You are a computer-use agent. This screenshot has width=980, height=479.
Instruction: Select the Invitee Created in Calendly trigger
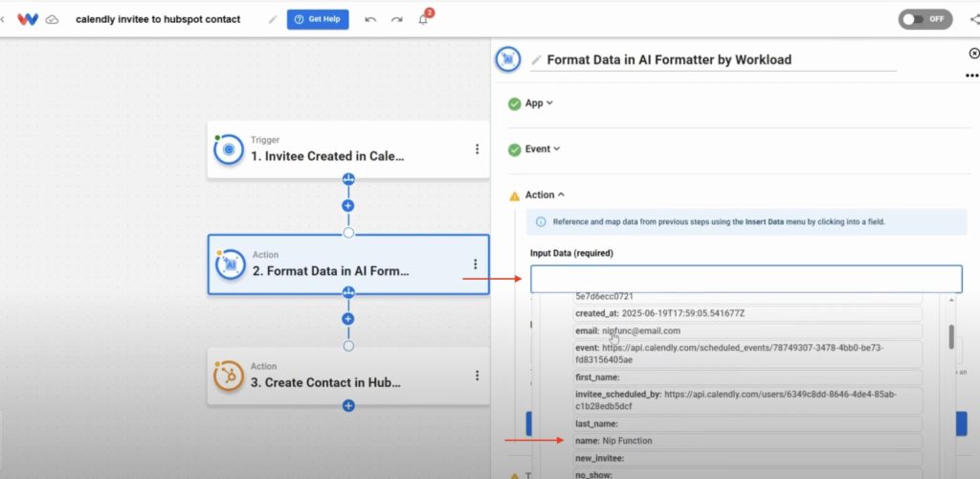pos(348,149)
